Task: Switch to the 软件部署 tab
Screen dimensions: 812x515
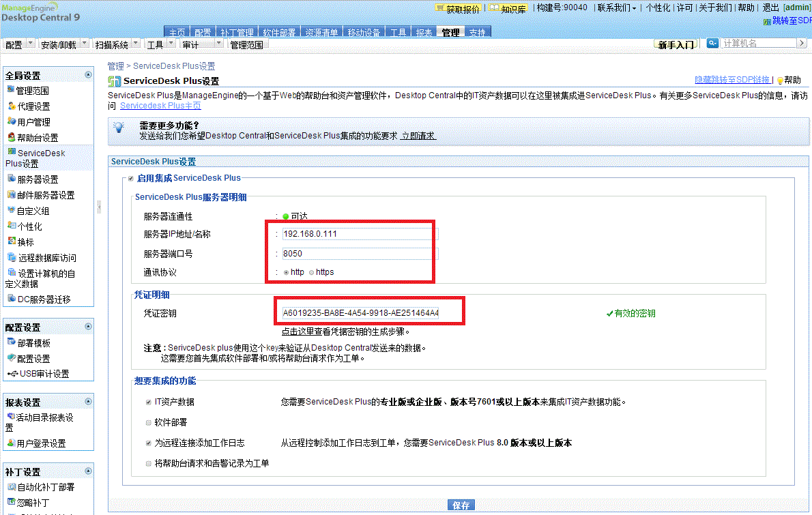Action: coord(279,32)
